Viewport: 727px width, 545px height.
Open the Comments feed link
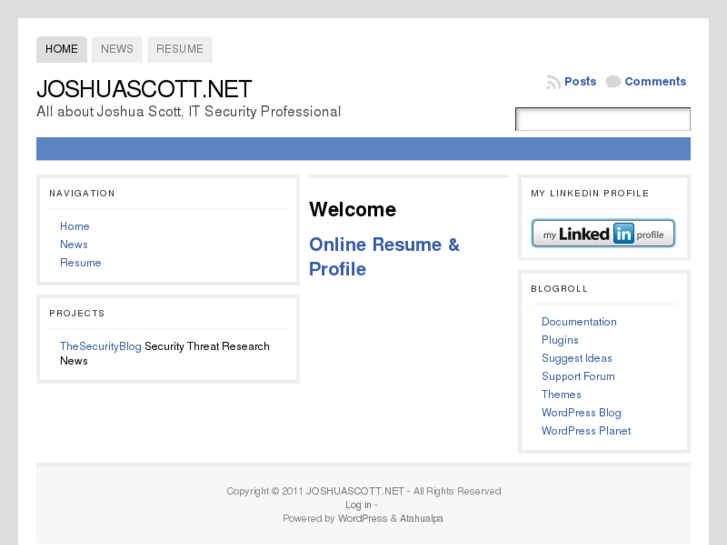[655, 82]
